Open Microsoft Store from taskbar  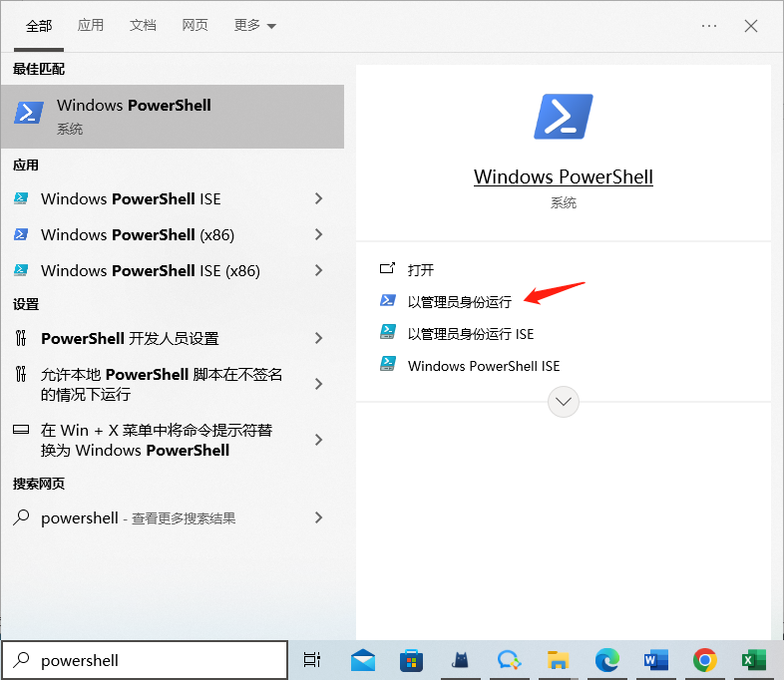[412, 660]
